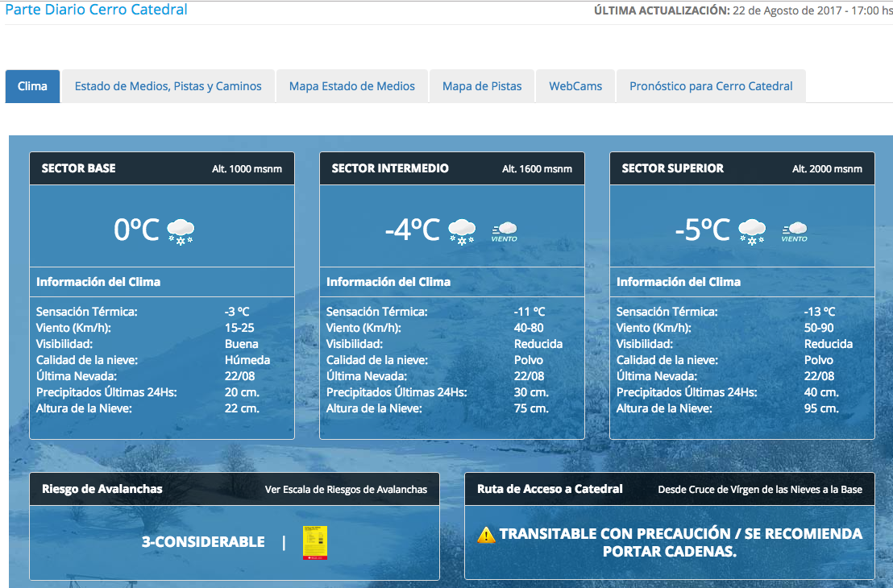Click the Alt. 1600 msnm label

click(x=537, y=169)
